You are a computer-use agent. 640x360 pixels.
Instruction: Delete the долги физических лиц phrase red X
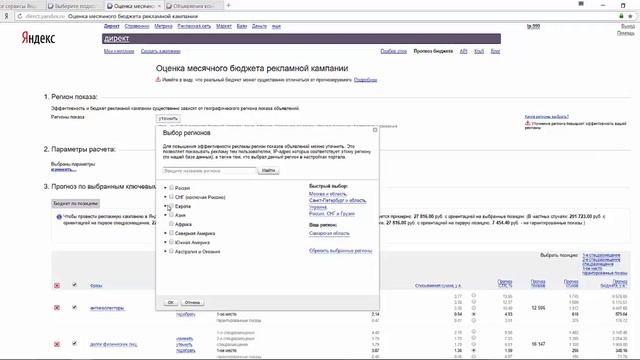tap(57, 344)
